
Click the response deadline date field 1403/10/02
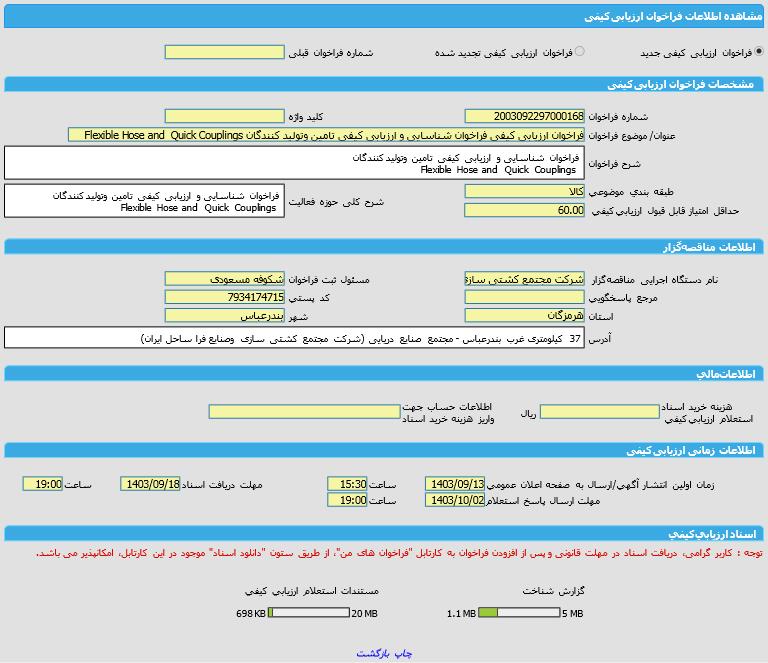pyautogui.click(x=455, y=500)
